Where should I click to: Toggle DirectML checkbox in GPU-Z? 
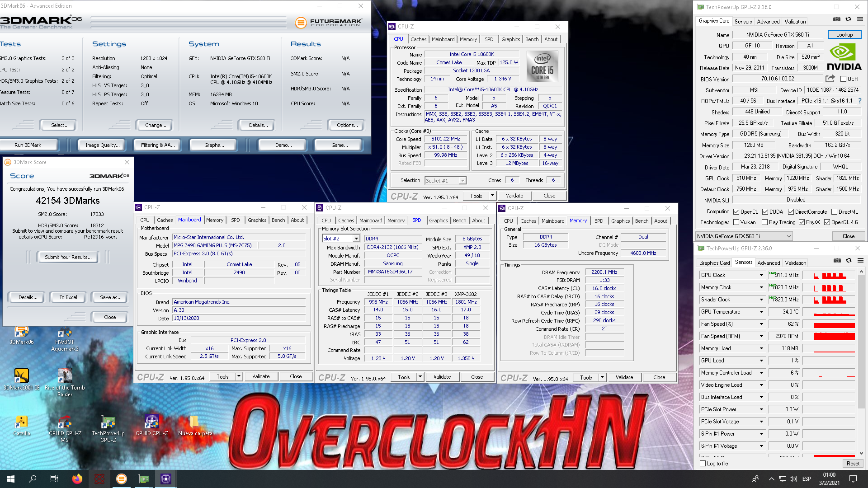pos(834,212)
